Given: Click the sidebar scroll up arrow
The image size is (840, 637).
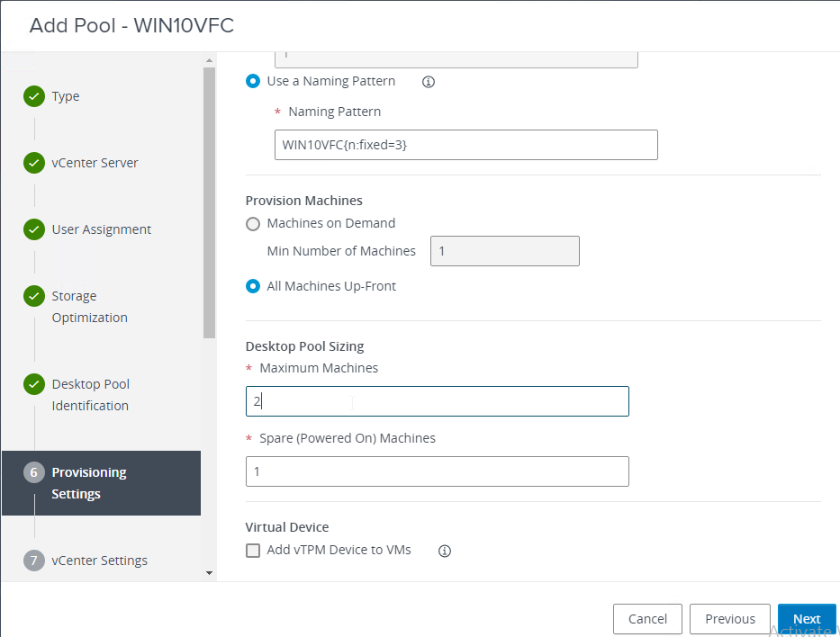Looking at the screenshot, I should (209, 60).
